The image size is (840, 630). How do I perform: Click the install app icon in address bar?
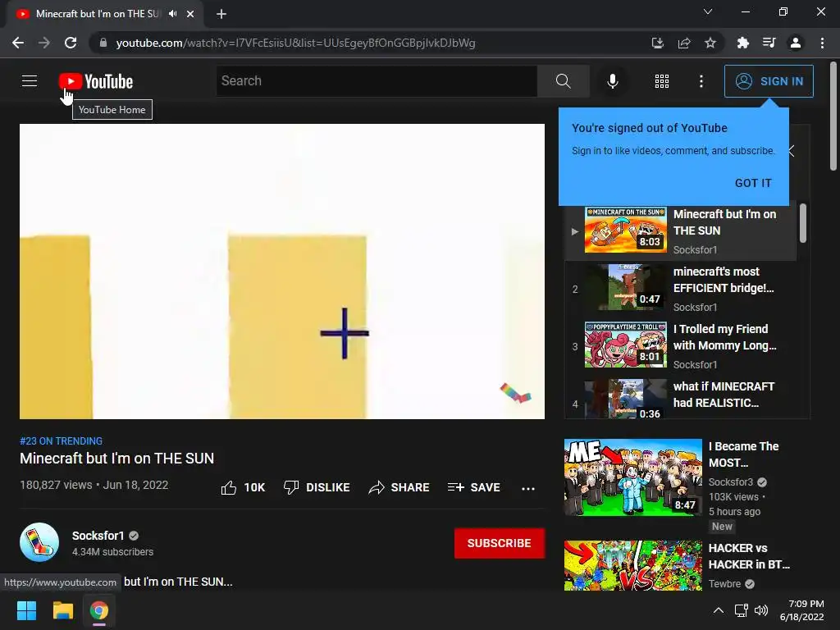click(657, 43)
